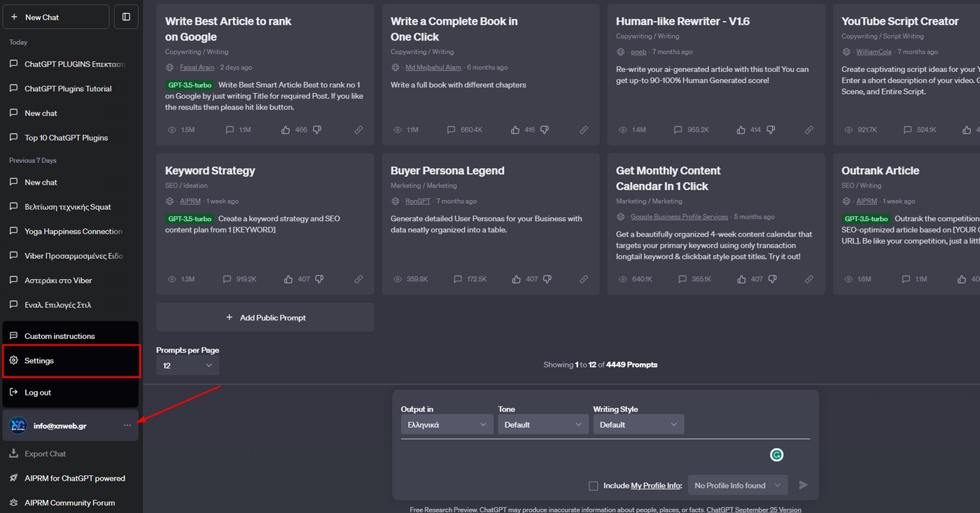Open AIPRM Community Forum in sidebar
This screenshot has width=980, height=513.
point(71,503)
